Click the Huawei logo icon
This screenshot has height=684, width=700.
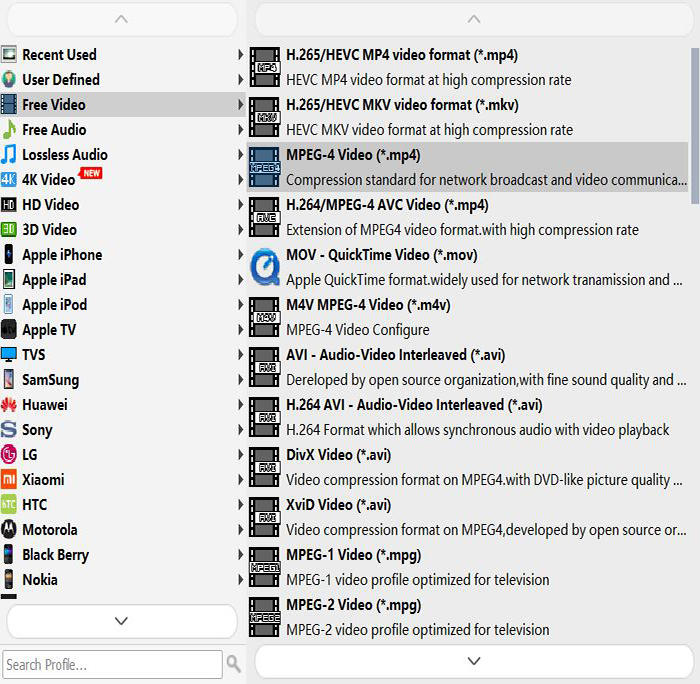pos(9,405)
